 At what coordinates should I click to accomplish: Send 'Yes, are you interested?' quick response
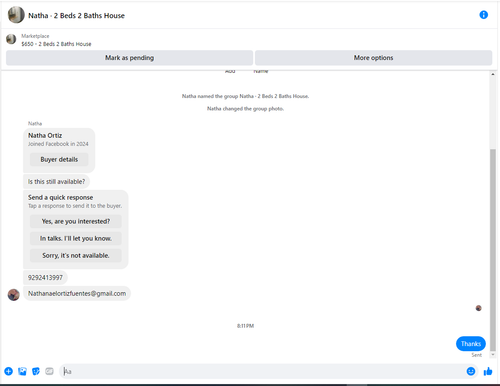tap(76, 221)
